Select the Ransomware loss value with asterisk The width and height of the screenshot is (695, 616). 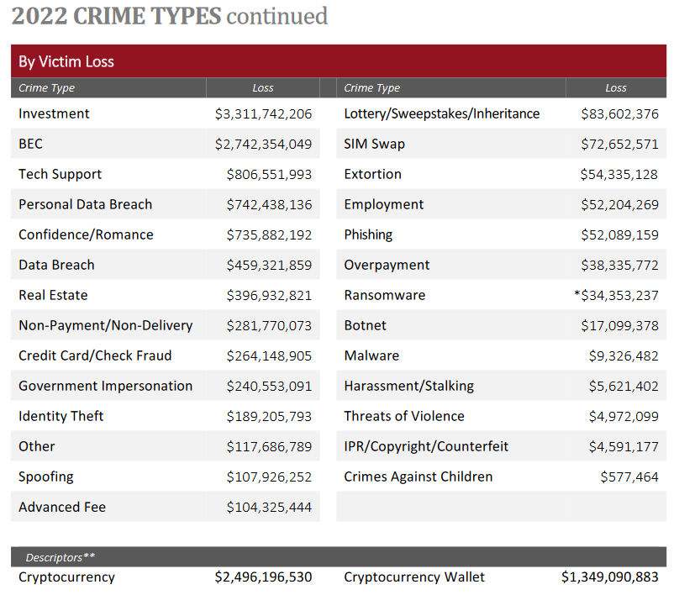[x=614, y=295]
